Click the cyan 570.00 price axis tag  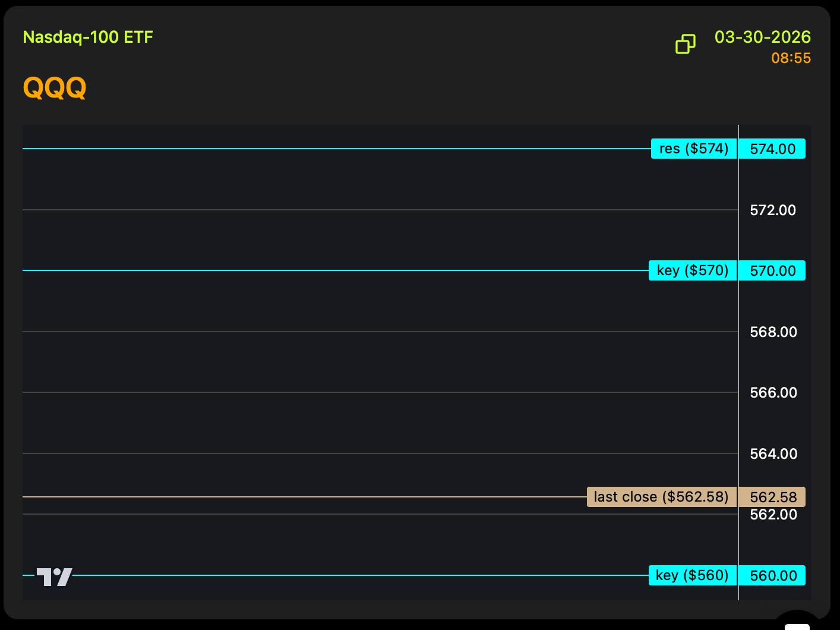772,270
